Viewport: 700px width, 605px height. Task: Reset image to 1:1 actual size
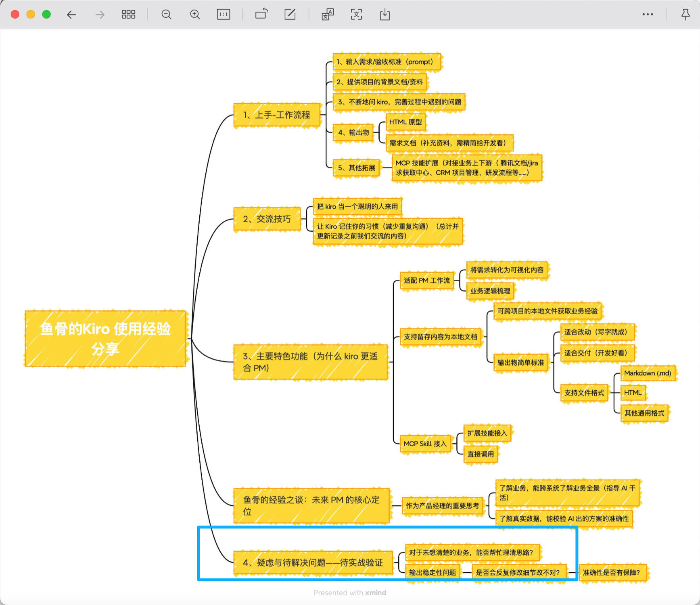point(223,15)
